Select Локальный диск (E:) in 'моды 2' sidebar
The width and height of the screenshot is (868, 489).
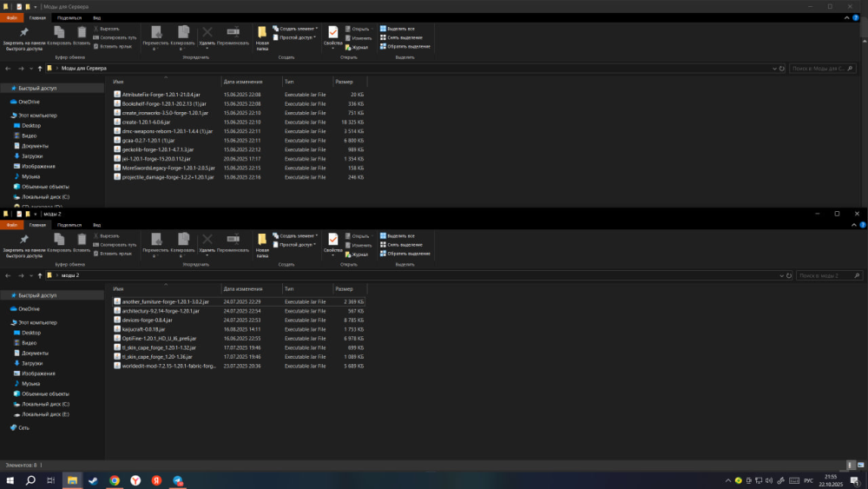pyautogui.click(x=45, y=414)
